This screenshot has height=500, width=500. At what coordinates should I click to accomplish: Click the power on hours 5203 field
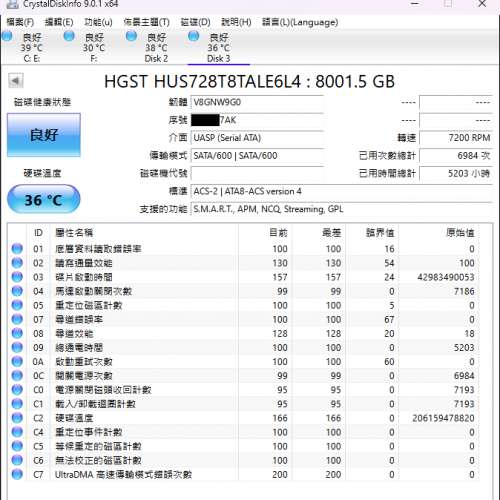coord(456,174)
